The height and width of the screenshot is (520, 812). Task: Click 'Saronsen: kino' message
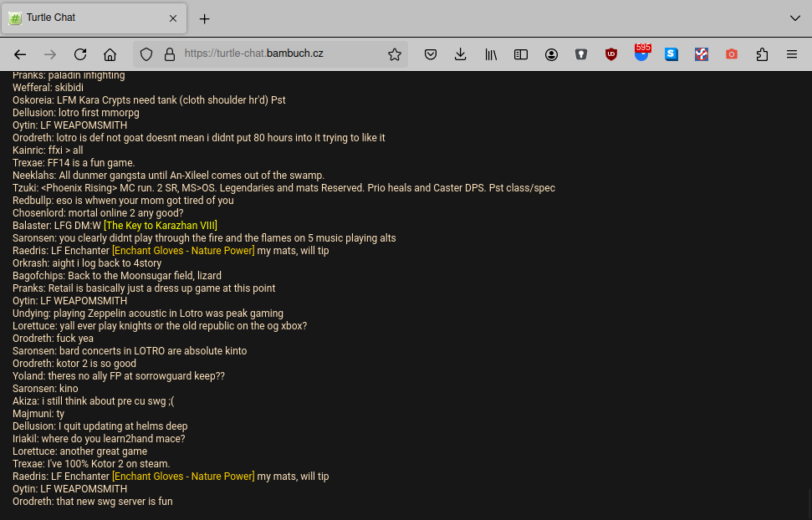click(x=45, y=389)
